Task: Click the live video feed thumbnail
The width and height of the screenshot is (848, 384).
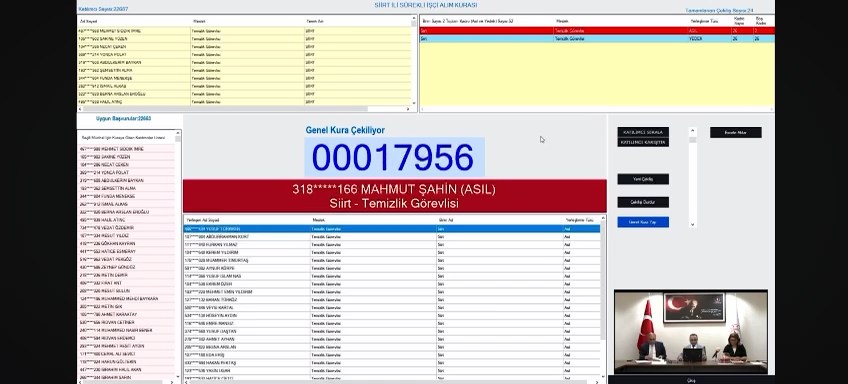Action: 691,332
